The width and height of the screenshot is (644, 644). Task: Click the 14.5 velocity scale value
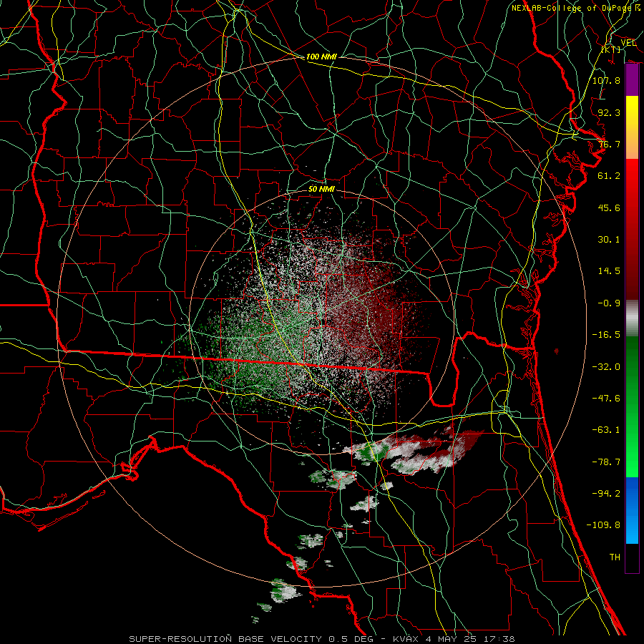click(609, 271)
